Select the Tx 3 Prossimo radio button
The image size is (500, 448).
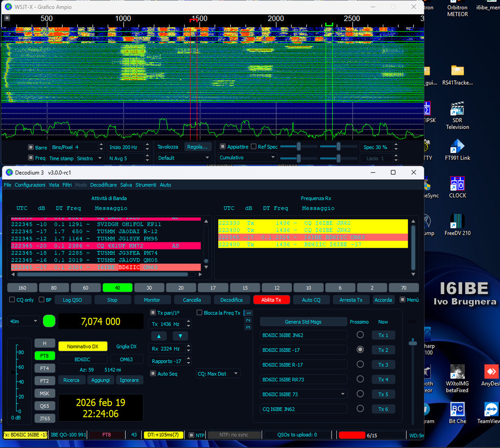click(360, 365)
